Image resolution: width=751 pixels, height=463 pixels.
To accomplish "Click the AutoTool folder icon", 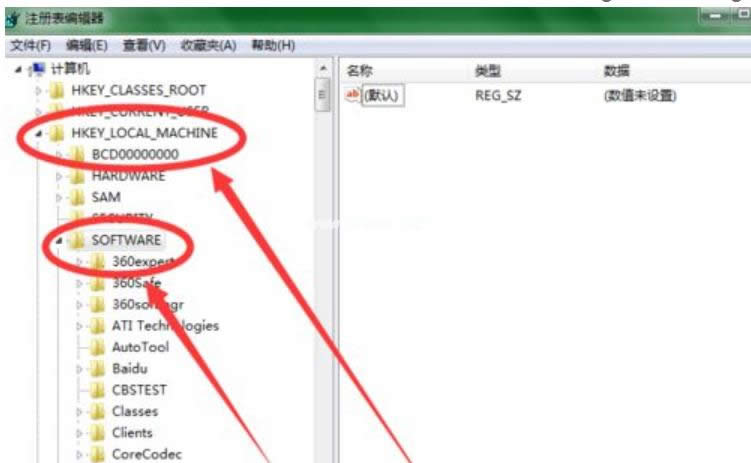I will (97, 347).
